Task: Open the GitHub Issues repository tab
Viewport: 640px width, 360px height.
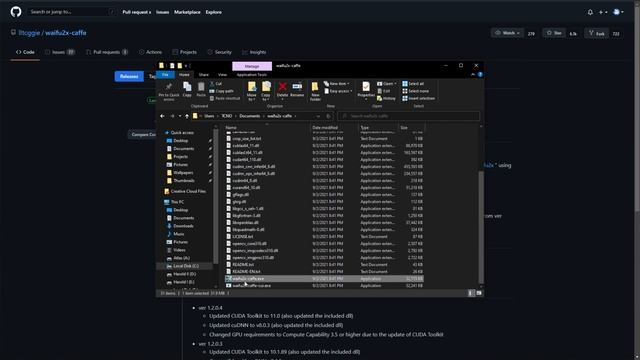Action: click(60, 52)
